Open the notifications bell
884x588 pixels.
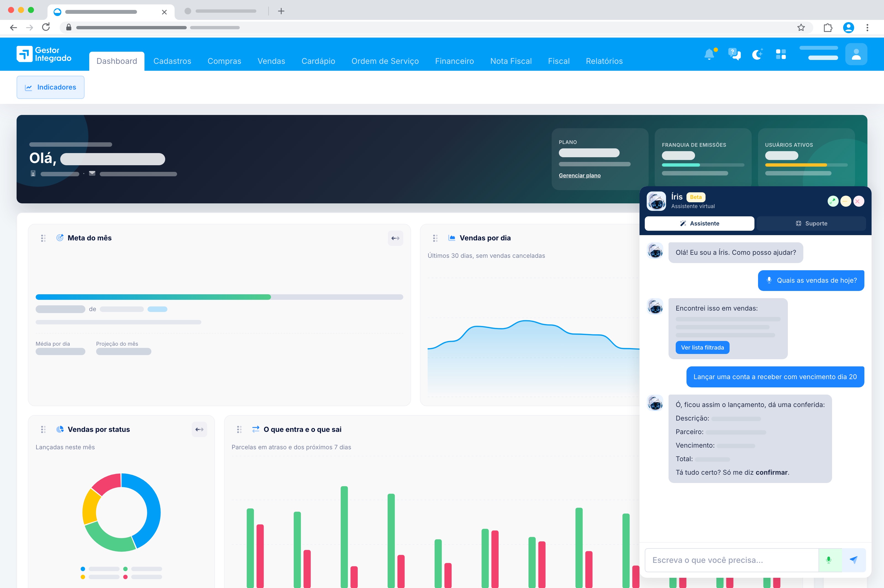click(709, 54)
